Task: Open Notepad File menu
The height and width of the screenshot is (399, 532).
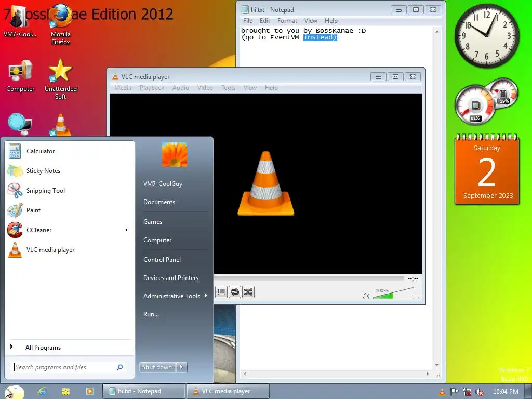Action: pos(248,21)
